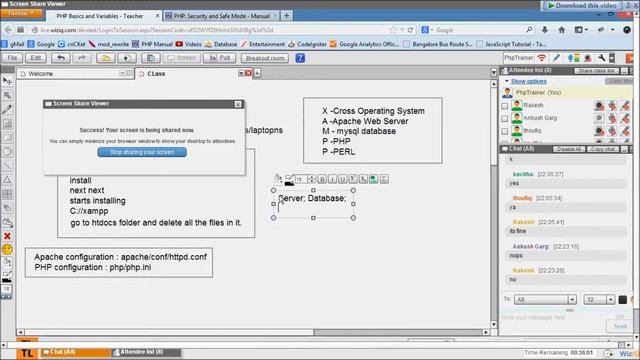Open the Firefox menu dropdown button
The height and width of the screenshot is (360, 640).
[21, 13]
